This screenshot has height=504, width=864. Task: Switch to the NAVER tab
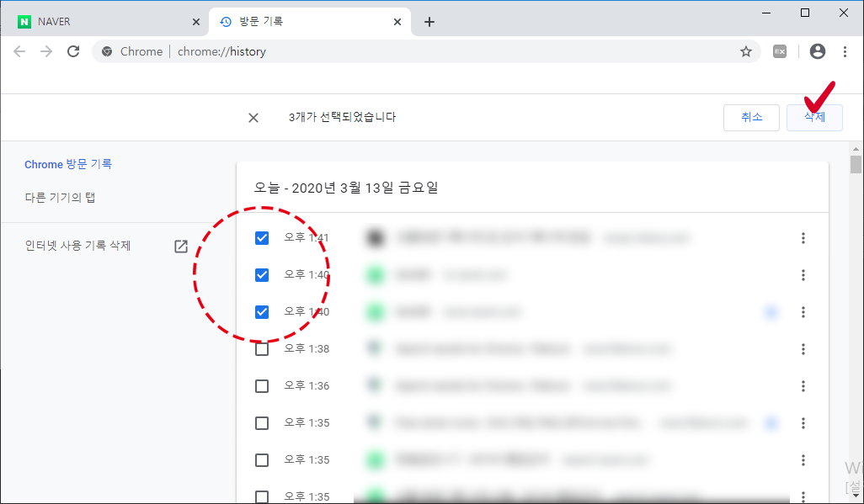(x=104, y=22)
